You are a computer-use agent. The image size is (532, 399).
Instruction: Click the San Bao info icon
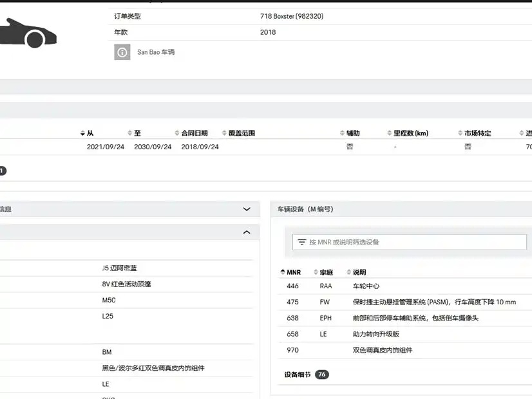122,52
